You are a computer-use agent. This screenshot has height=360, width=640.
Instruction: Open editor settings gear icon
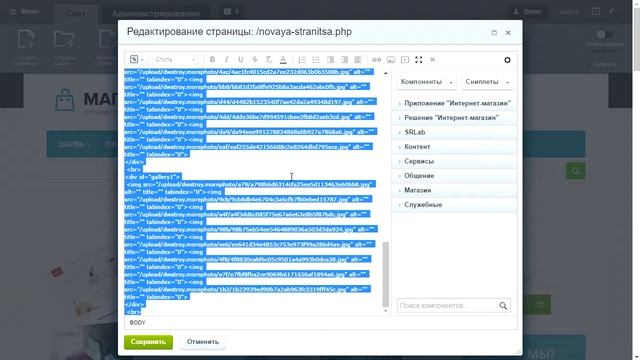(x=507, y=60)
